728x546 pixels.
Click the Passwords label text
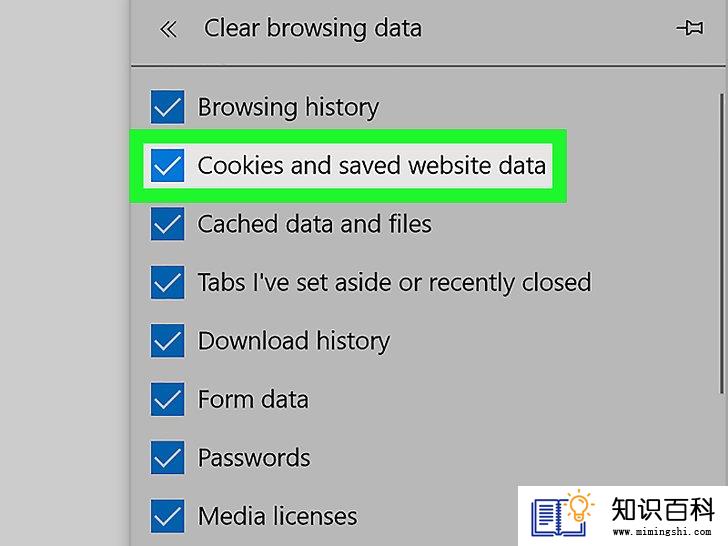pyautogui.click(x=254, y=458)
